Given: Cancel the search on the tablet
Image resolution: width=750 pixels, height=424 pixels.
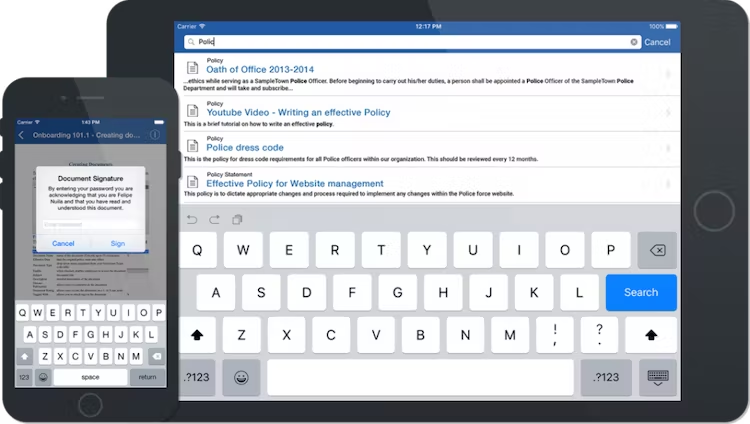Looking at the screenshot, I should click(x=657, y=42).
